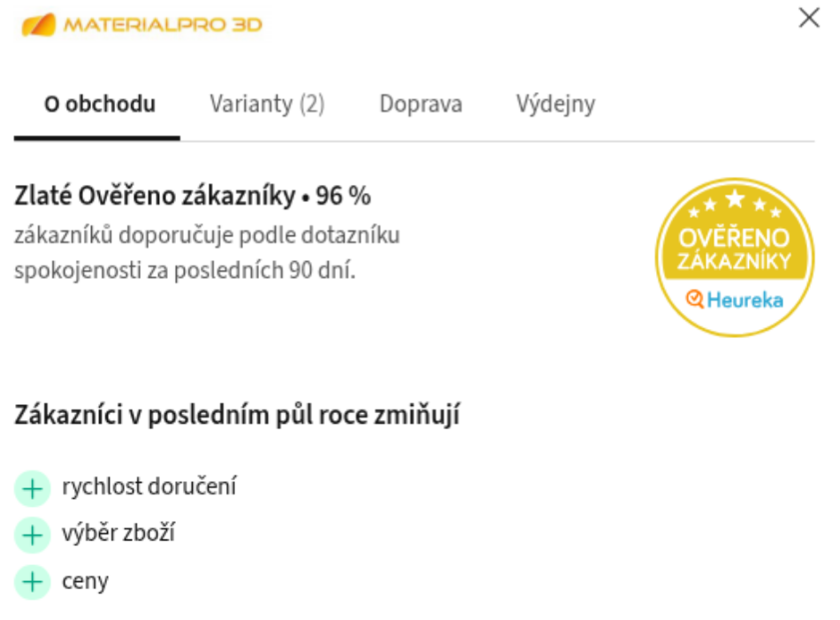
Task: Click the stars atop the gold badge
Action: [735, 203]
